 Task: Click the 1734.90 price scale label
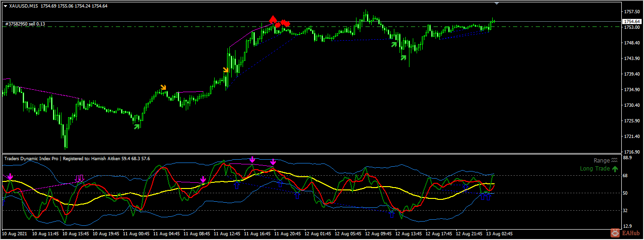tap(632, 90)
